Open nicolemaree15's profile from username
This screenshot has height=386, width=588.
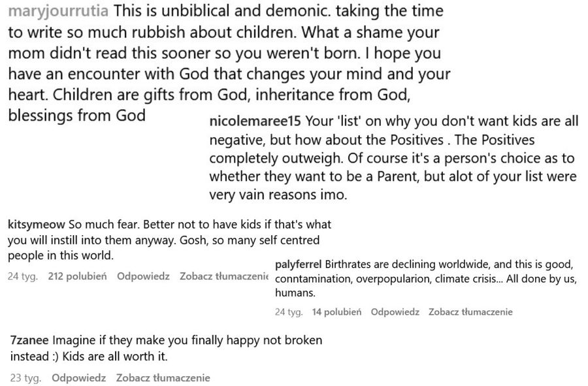click(x=255, y=121)
